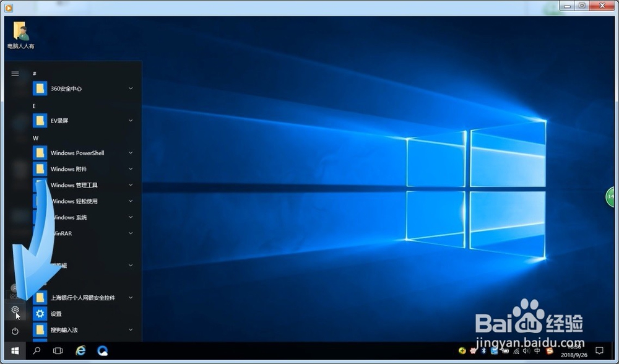Click the # letter header in Start list
The width and height of the screenshot is (619, 364).
pos(35,74)
